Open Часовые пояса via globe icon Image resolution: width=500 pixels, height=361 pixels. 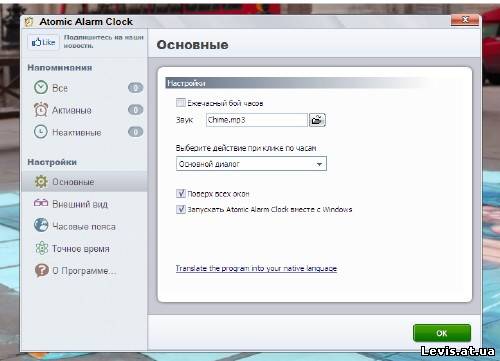pyautogui.click(x=41, y=225)
